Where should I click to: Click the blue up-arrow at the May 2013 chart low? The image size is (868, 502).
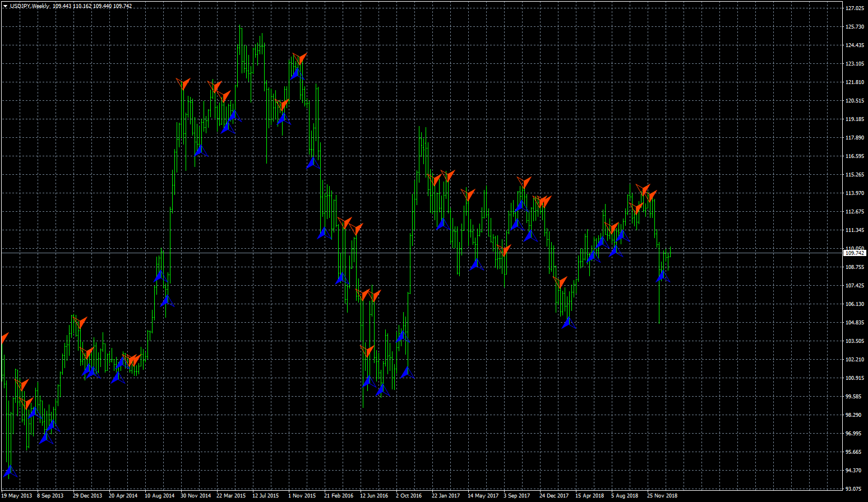pos(10,472)
